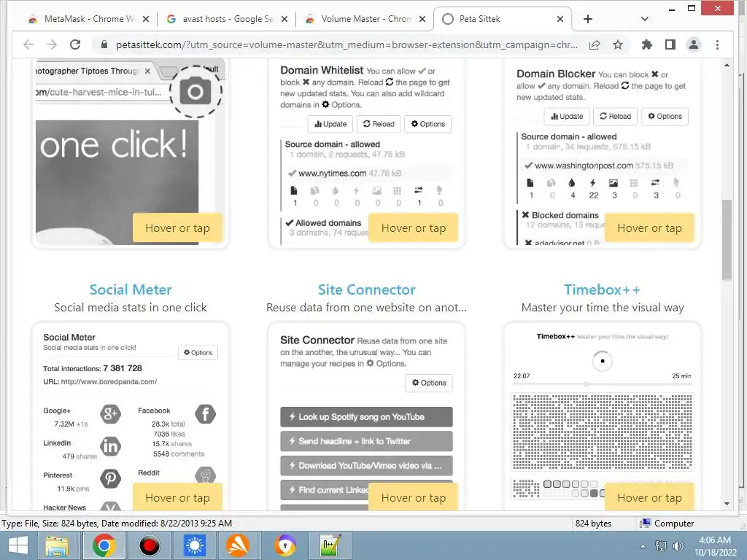Close the avast hosts tab

284,19
